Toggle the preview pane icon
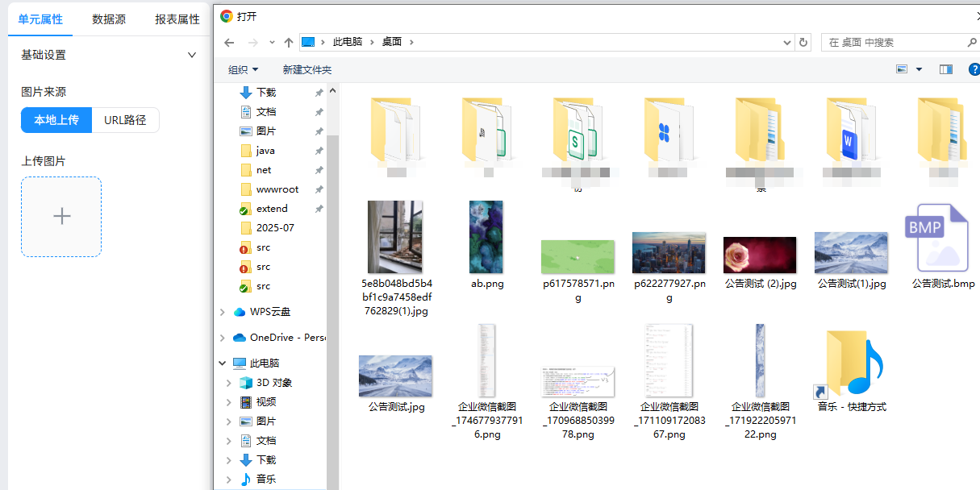This screenshot has height=490, width=980. [x=946, y=70]
